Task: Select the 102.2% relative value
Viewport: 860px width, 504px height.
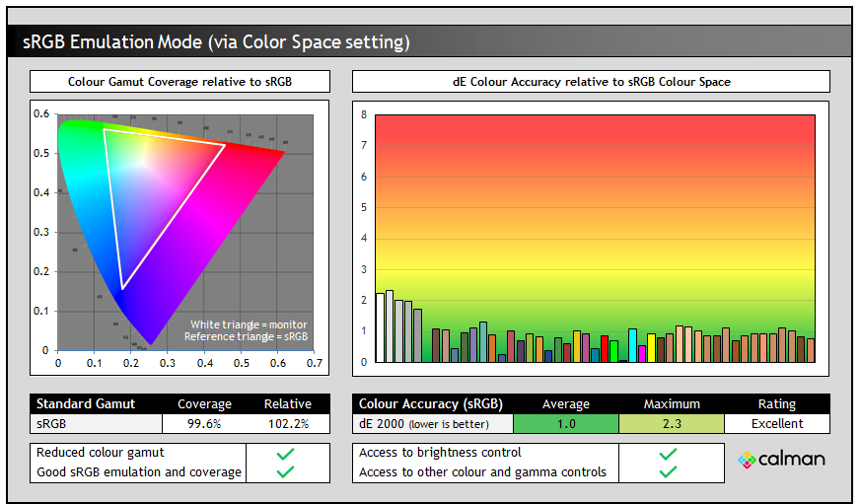Action: [x=287, y=423]
